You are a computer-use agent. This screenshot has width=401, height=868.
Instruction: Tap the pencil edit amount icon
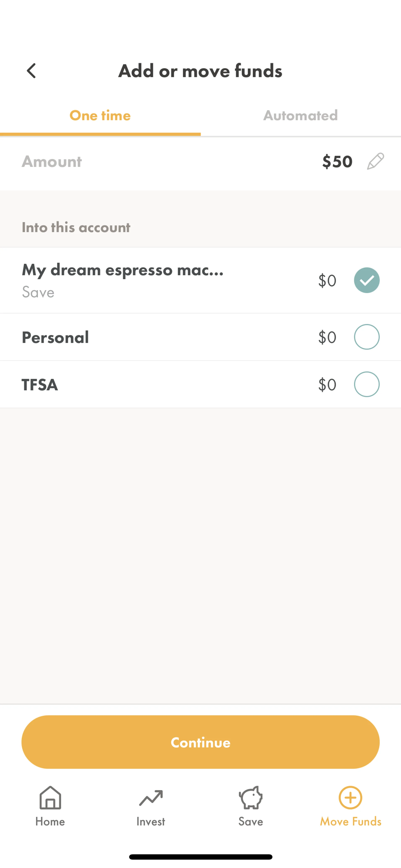(375, 161)
